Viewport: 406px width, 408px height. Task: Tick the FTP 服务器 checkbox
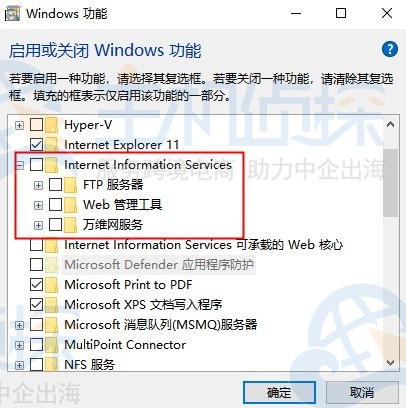55,185
